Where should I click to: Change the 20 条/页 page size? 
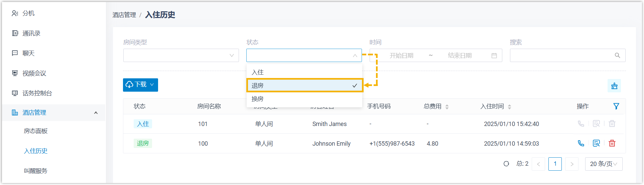[603, 164]
